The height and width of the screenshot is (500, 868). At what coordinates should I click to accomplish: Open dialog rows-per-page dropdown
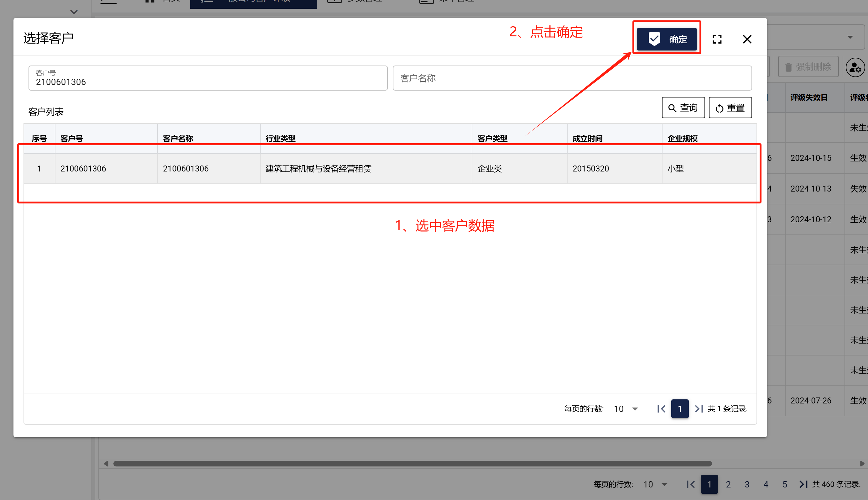click(626, 409)
